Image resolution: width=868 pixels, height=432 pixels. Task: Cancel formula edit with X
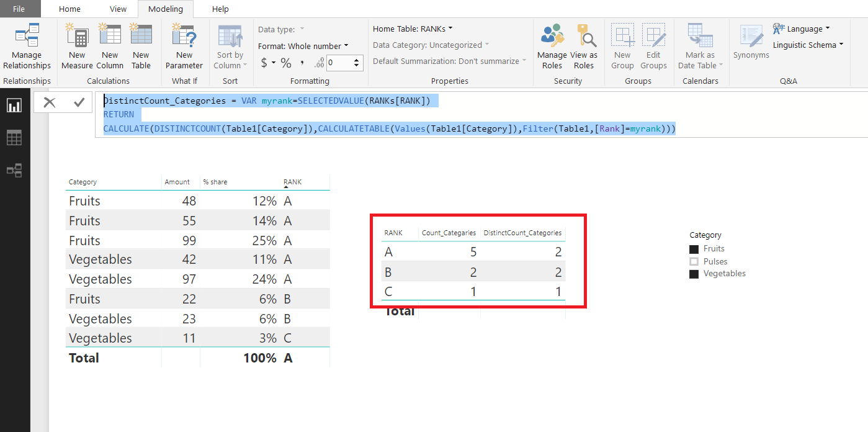click(50, 103)
